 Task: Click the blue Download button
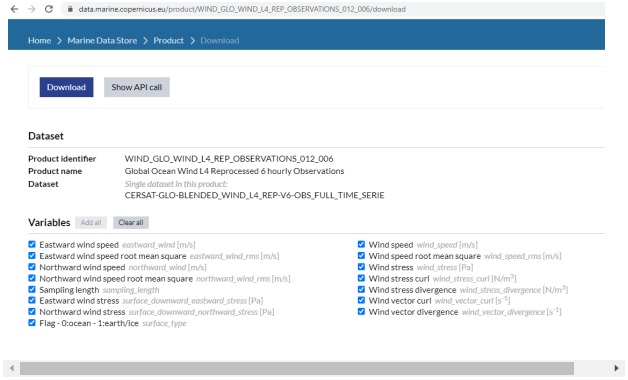(66, 87)
